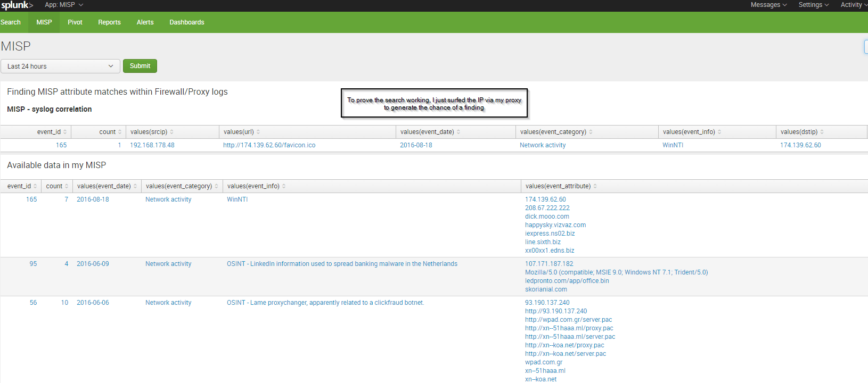Click count 10 in event 56 row
The image size is (868, 383).
[x=64, y=303]
